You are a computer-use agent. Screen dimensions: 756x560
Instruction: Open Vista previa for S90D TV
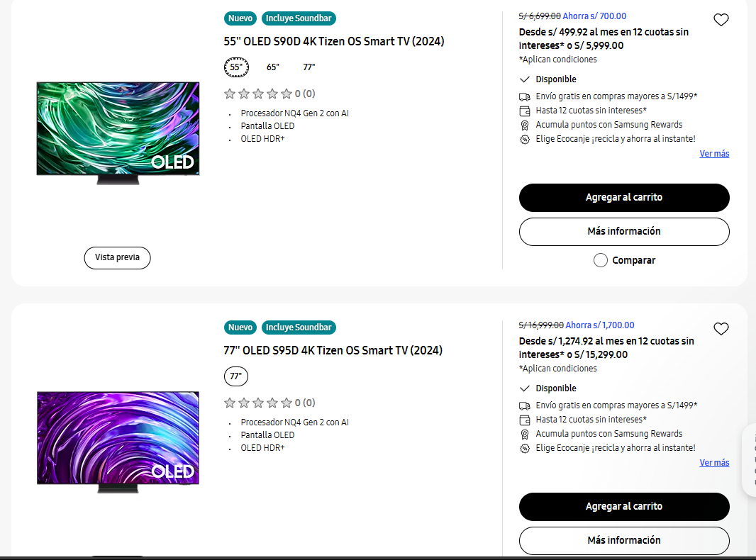(x=118, y=258)
